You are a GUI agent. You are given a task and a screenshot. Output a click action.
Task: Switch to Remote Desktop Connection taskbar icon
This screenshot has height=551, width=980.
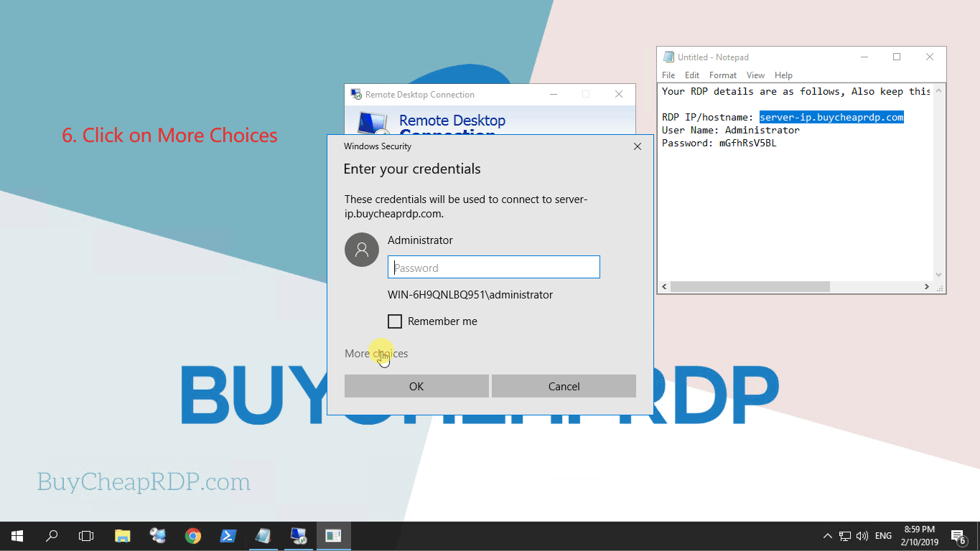click(x=298, y=536)
